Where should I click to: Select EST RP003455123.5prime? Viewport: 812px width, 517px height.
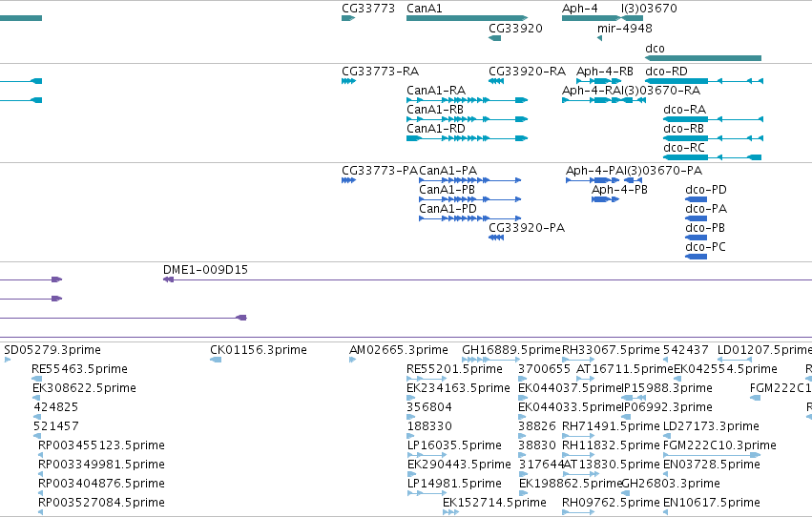coord(41,455)
